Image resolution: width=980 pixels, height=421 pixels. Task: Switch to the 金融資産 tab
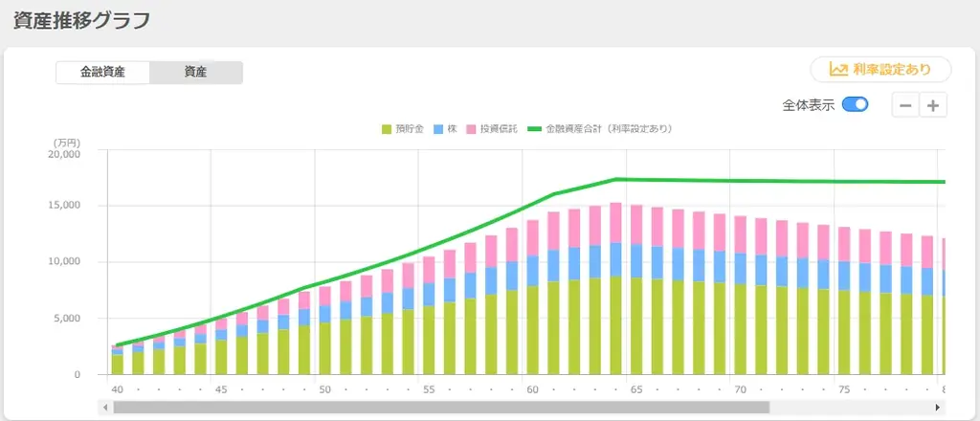pos(102,73)
